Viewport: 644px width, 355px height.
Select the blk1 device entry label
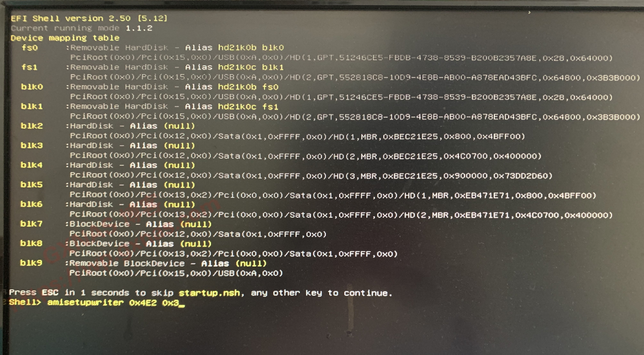coord(31,106)
